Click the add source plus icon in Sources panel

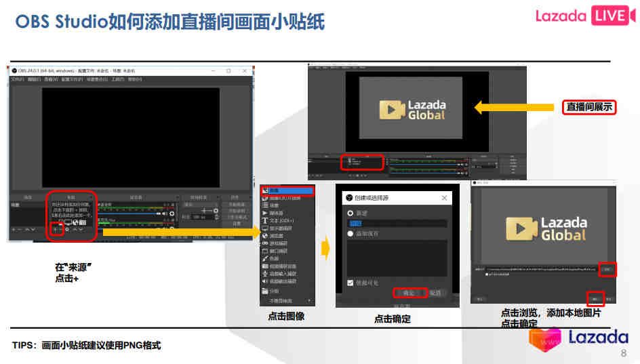click(55, 230)
